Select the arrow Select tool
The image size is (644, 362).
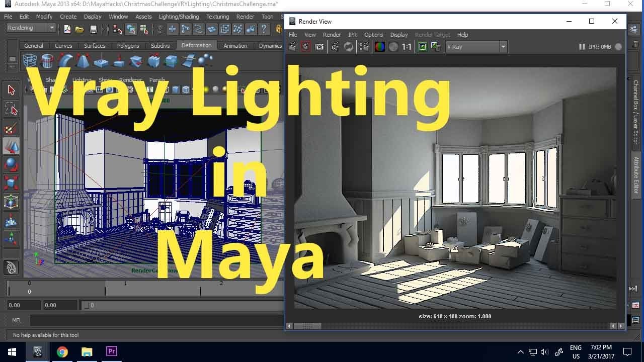pyautogui.click(x=11, y=90)
